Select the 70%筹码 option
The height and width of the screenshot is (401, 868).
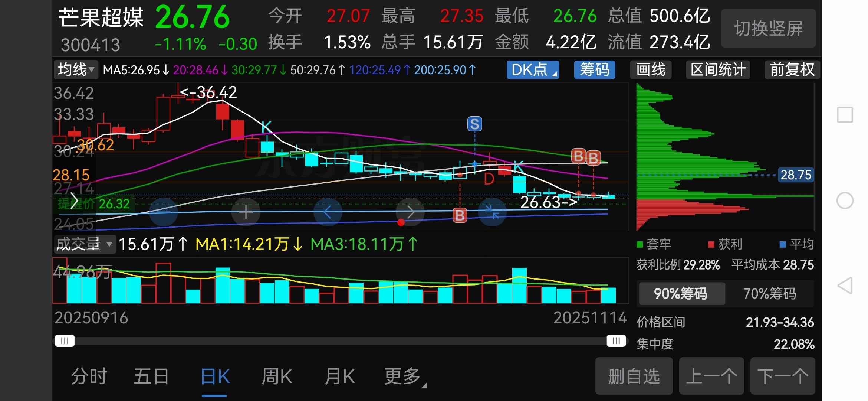pyautogui.click(x=769, y=294)
